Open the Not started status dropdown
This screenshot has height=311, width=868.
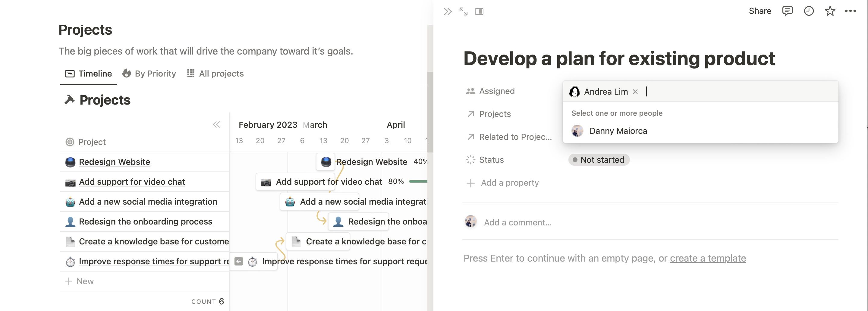[x=599, y=160]
